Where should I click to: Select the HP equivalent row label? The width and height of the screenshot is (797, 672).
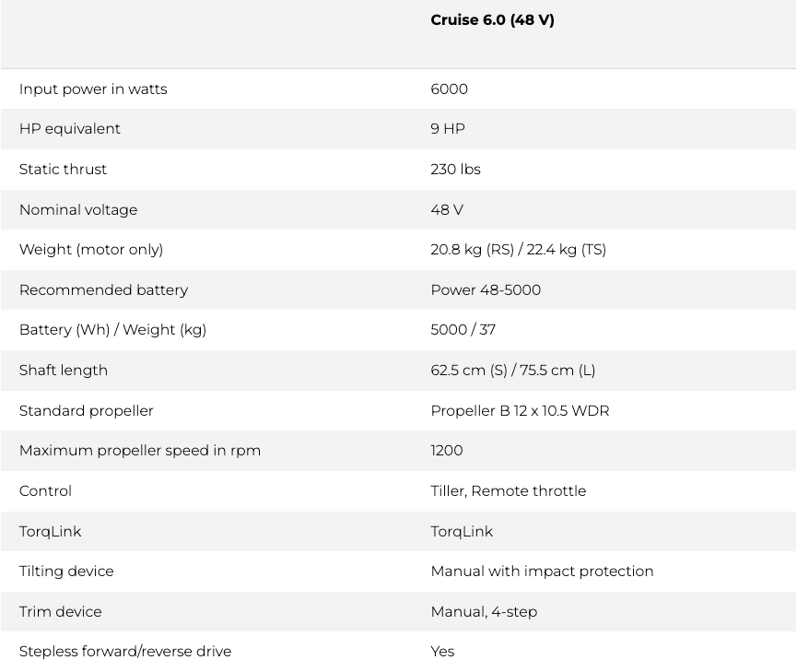[x=70, y=129]
